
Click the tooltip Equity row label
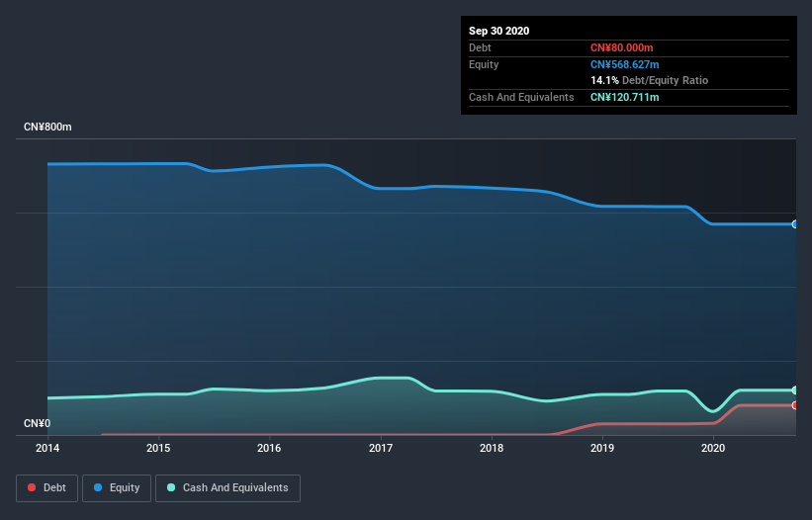point(484,64)
